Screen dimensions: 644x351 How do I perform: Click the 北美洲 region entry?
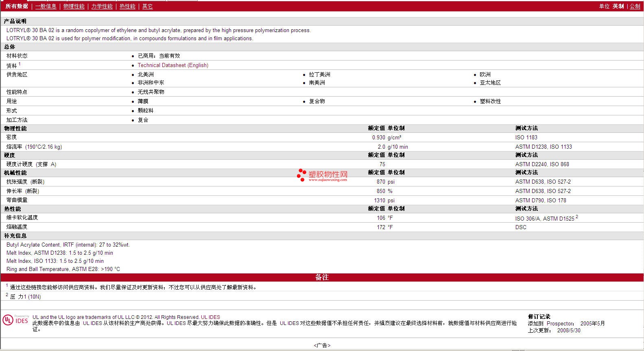point(146,75)
